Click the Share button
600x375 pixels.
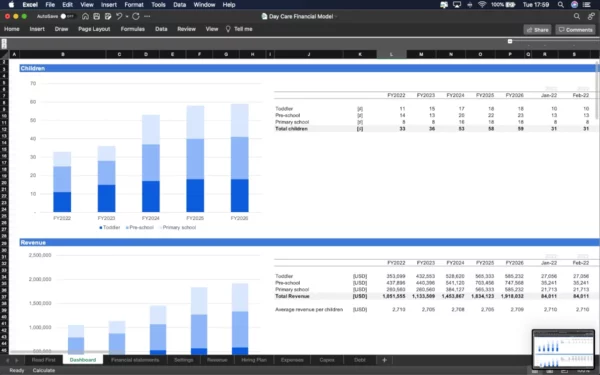pyautogui.click(x=537, y=30)
